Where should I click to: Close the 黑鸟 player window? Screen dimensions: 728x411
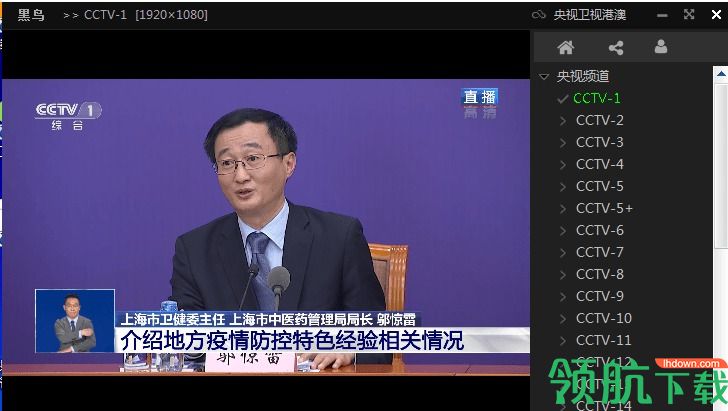pyautogui.click(x=716, y=15)
